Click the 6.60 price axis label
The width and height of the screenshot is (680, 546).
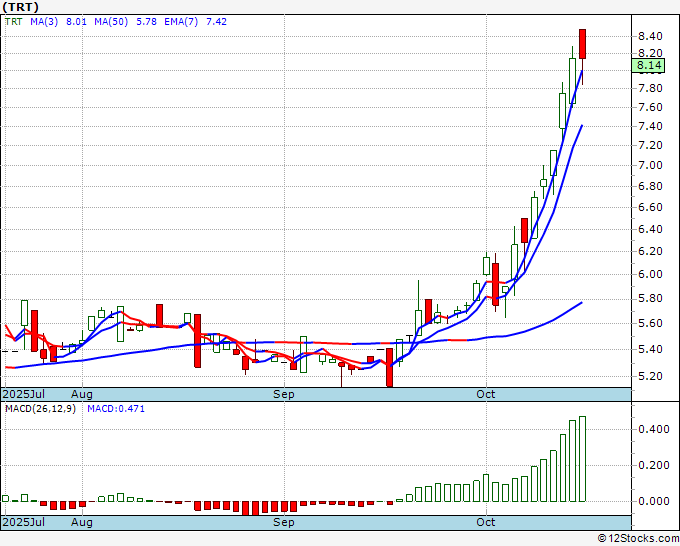click(650, 207)
